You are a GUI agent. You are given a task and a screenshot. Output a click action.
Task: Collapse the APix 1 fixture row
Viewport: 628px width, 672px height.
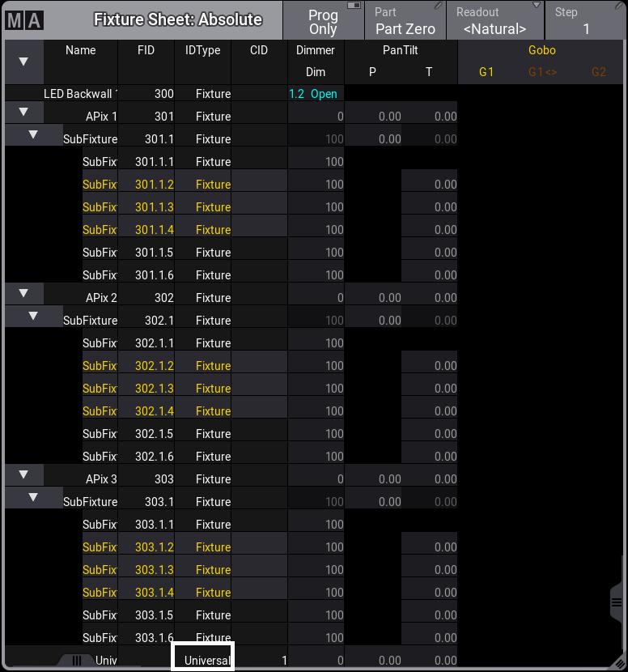23,112
